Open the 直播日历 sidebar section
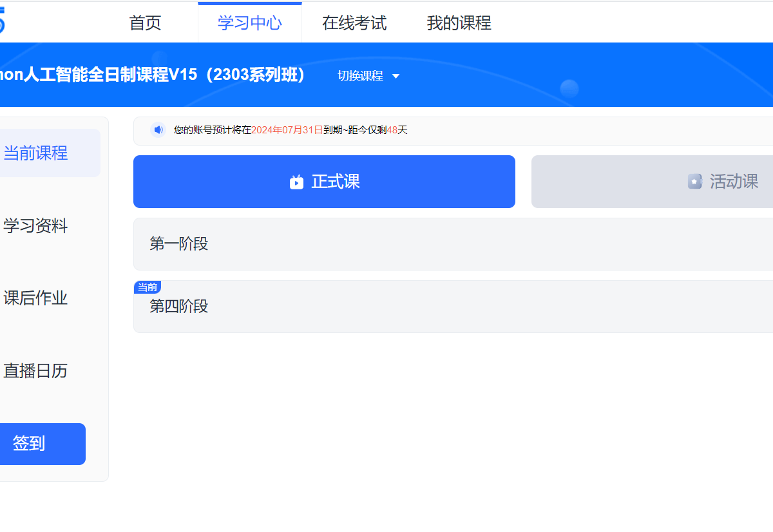Viewport: 773px width, 532px height. pos(35,371)
